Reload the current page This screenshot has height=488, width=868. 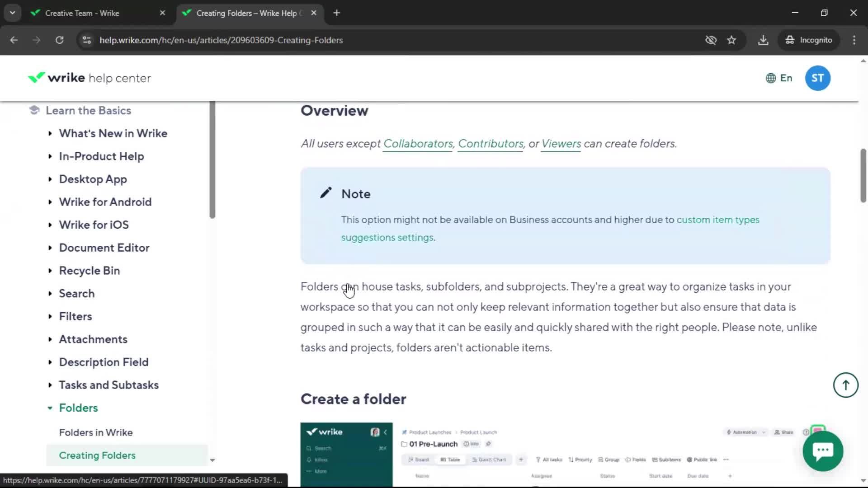(59, 40)
